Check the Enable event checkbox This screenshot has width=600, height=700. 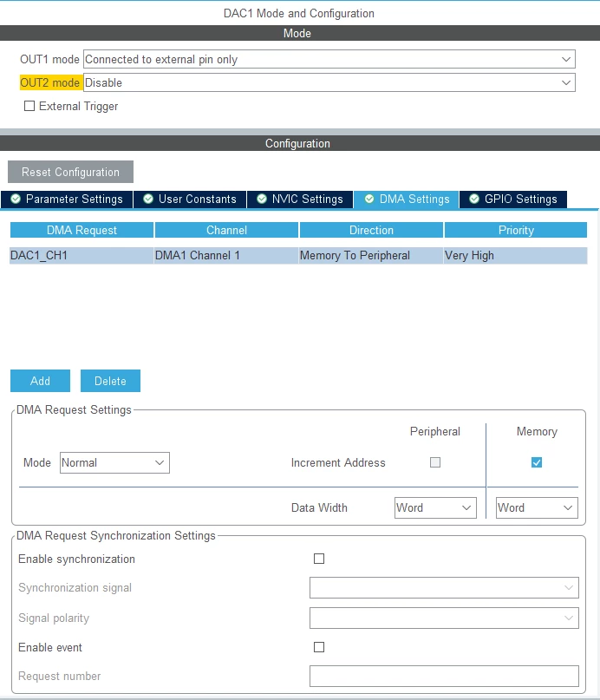[319, 647]
